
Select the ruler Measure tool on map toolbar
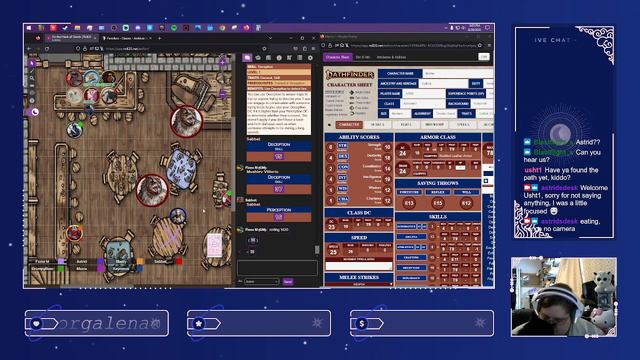point(32,86)
